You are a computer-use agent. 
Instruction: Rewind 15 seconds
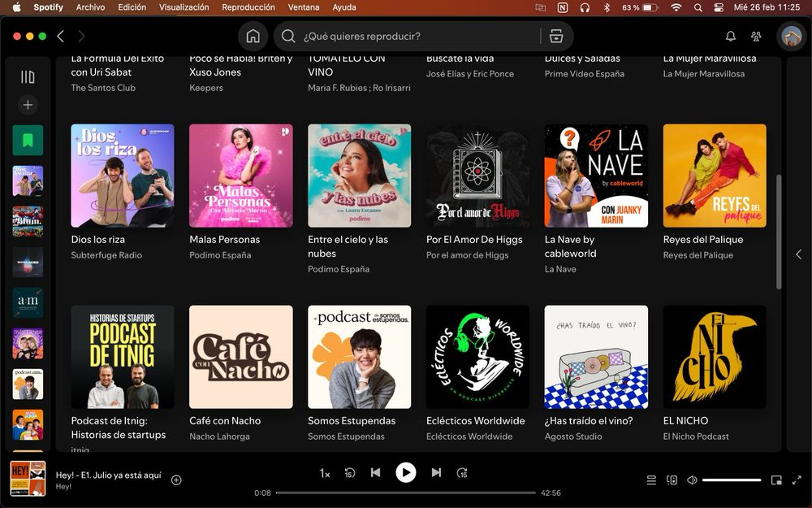coord(350,473)
